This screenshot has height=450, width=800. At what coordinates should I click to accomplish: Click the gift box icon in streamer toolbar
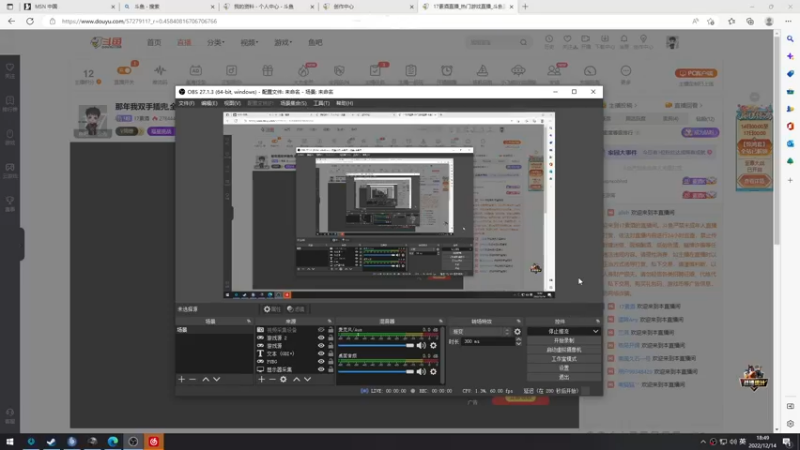[x=267, y=71]
